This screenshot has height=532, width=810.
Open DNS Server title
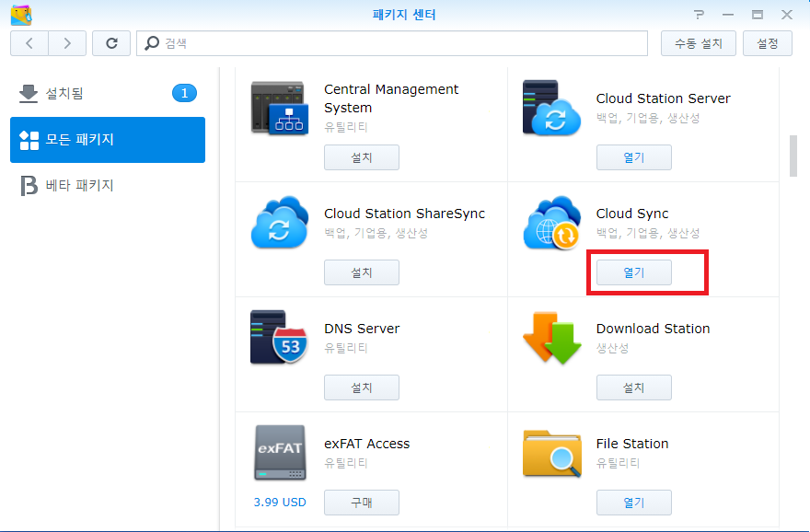coord(362,329)
